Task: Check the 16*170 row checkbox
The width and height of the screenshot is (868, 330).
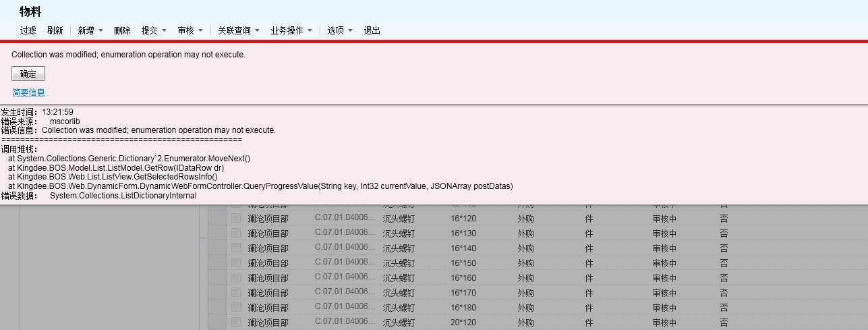Action: click(236, 292)
